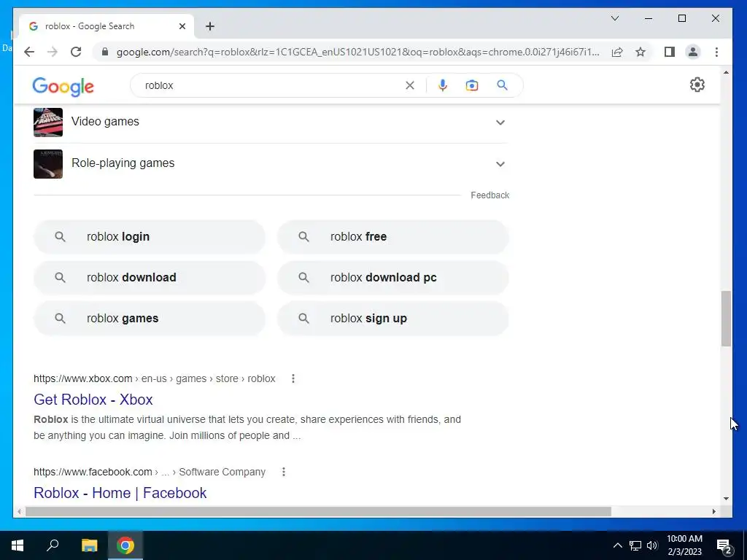Open more options for xbox.com result
This screenshot has height=560, width=747.
pyautogui.click(x=293, y=378)
